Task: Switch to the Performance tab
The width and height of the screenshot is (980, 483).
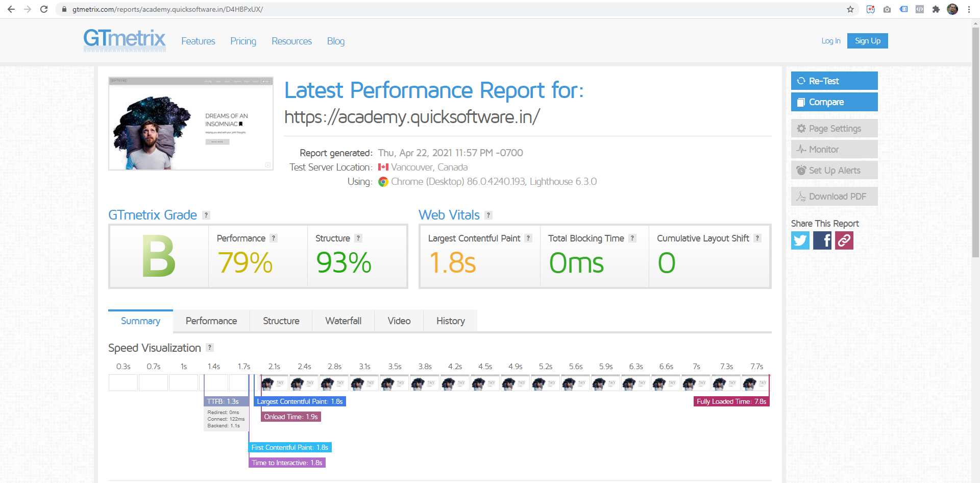Action: [211, 321]
